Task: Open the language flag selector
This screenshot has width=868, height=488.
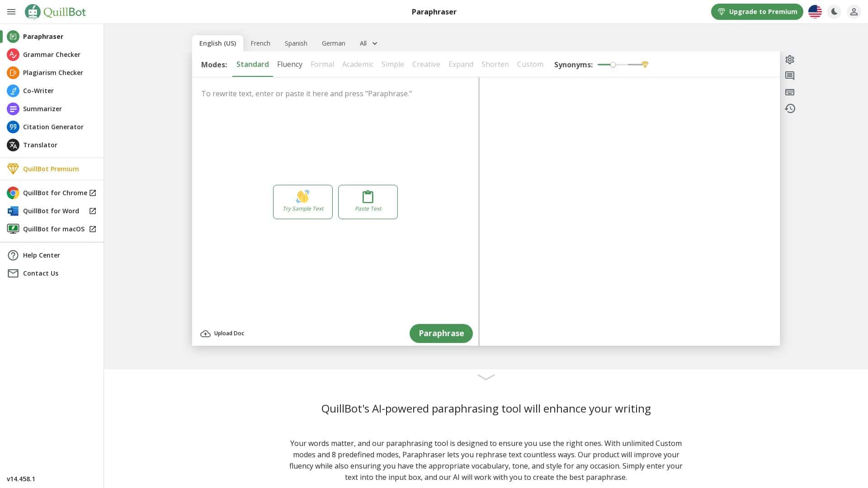Action: point(815,12)
